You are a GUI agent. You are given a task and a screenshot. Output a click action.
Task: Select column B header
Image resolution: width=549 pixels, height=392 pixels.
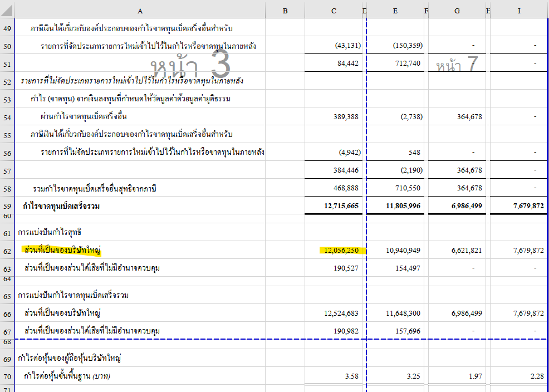click(x=285, y=11)
